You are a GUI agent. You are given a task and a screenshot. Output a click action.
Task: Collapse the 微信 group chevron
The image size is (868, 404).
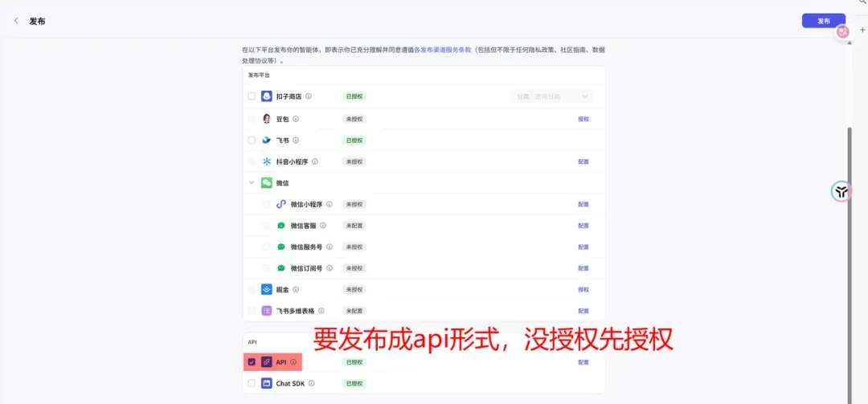pyautogui.click(x=252, y=183)
